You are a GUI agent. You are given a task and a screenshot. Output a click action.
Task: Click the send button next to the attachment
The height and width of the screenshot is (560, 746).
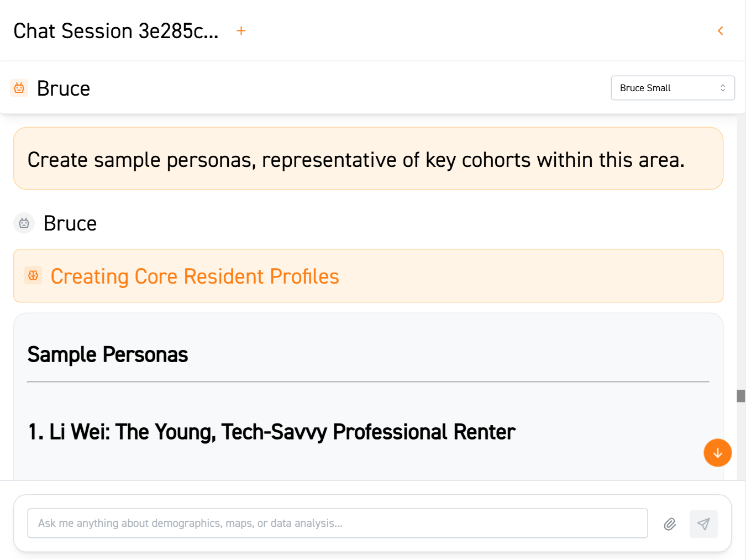click(703, 524)
